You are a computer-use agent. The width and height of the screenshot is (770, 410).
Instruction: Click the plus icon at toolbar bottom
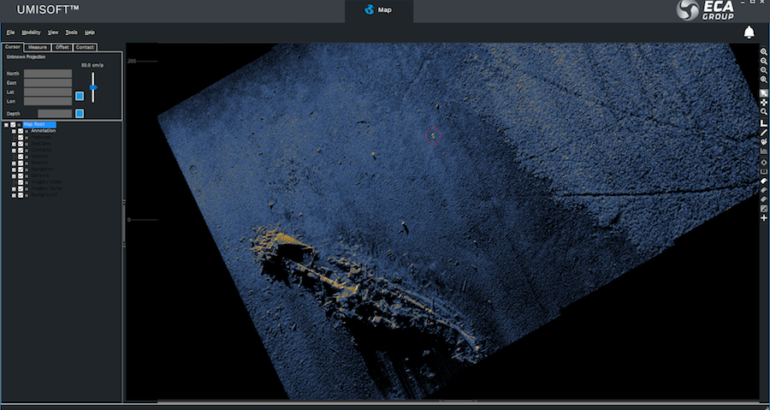764,218
